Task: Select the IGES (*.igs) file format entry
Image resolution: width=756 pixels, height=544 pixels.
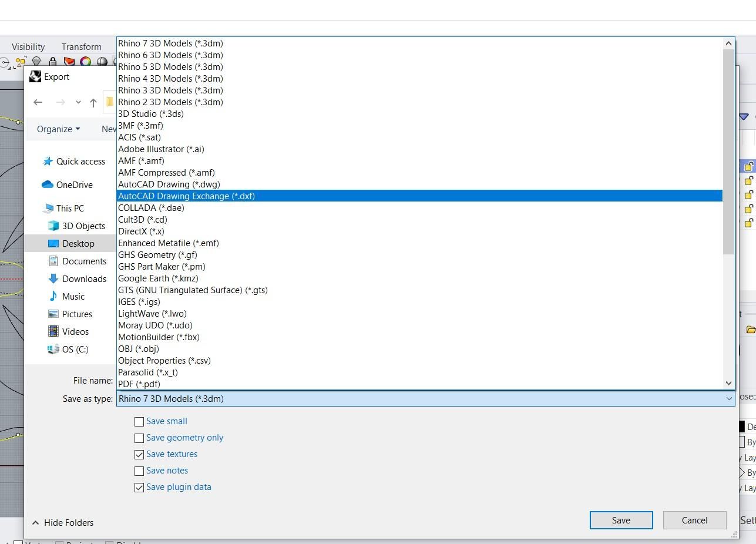Action: click(x=139, y=301)
